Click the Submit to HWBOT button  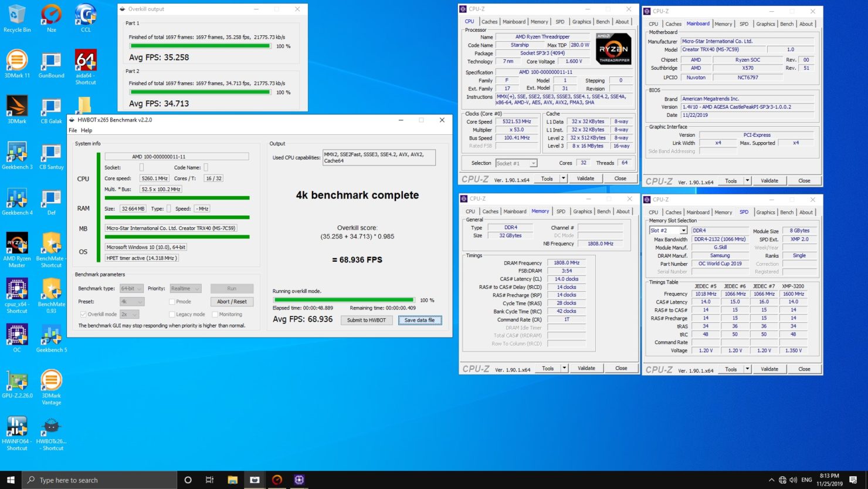[x=366, y=320]
